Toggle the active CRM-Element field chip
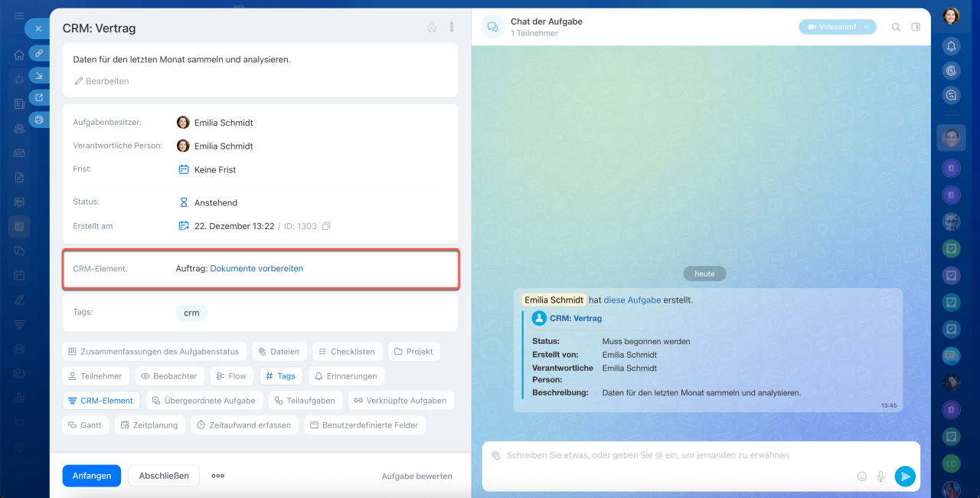Image resolution: width=980 pixels, height=498 pixels. click(x=102, y=401)
